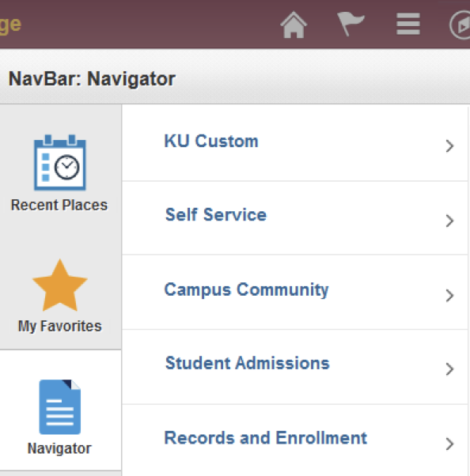Go to the Home page icon

[294, 25]
